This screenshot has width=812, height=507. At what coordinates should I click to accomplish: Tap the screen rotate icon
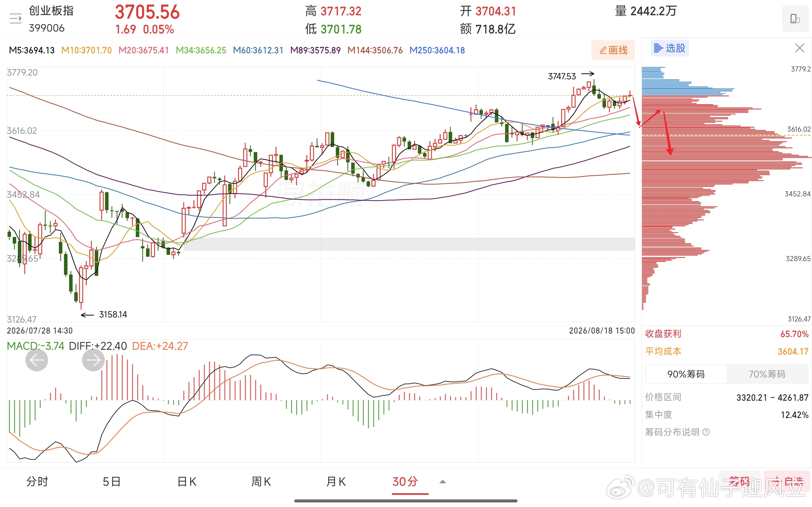(795, 19)
